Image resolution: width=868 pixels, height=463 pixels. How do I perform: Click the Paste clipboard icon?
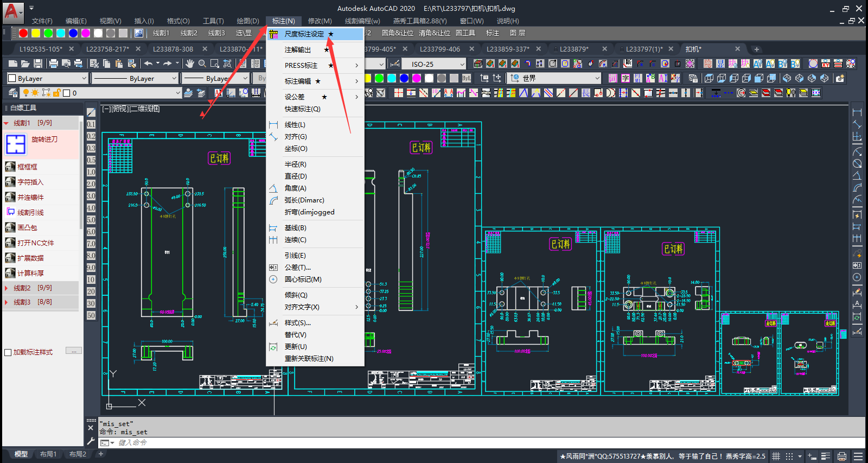(x=119, y=64)
